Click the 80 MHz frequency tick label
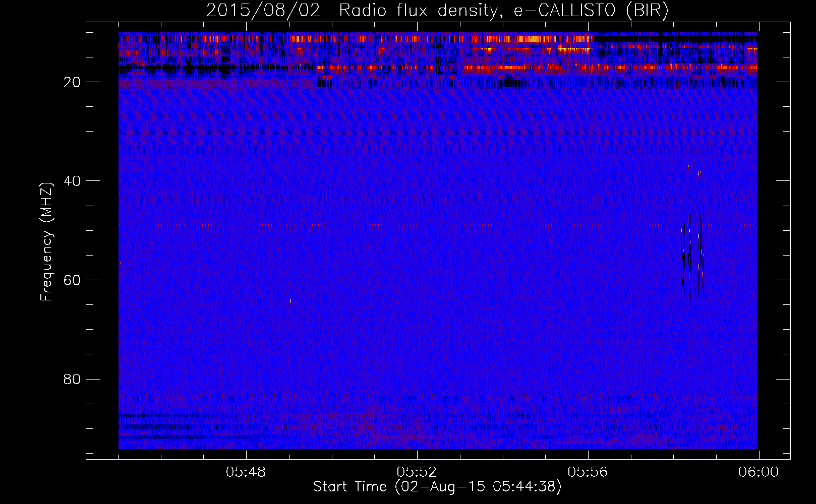816x504 pixels. click(x=72, y=379)
